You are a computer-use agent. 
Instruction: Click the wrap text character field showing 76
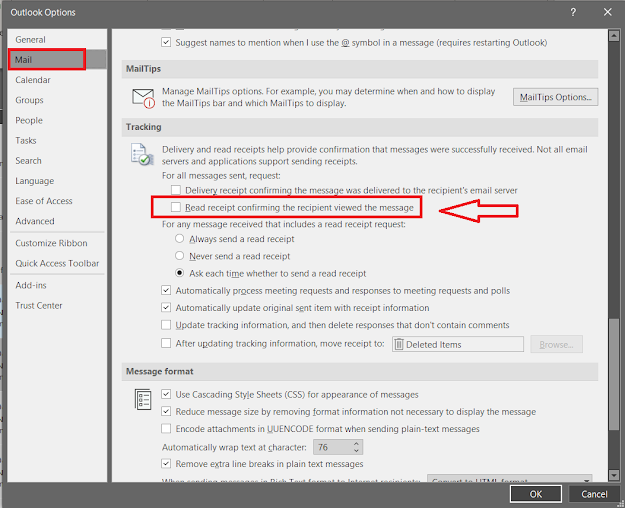point(332,447)
